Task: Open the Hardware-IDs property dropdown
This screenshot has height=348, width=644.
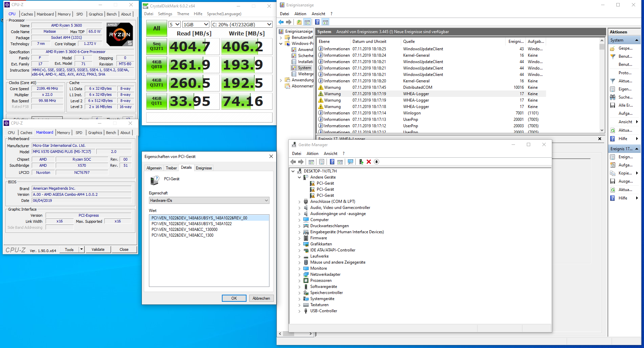Action: tap(209, 200)
